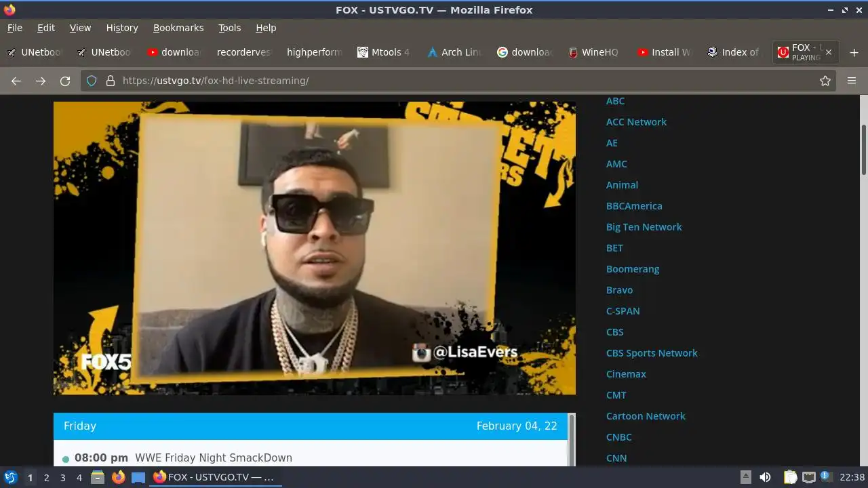Open the File menu
Screen dimensions: 868x488
click(x=15, y=28)
